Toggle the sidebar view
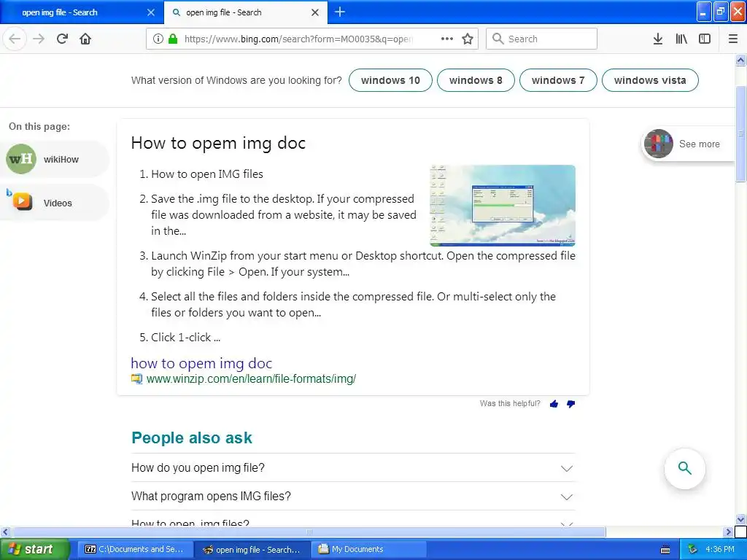The width and height of the screenshot is (747, 560). tap(705, 39)
